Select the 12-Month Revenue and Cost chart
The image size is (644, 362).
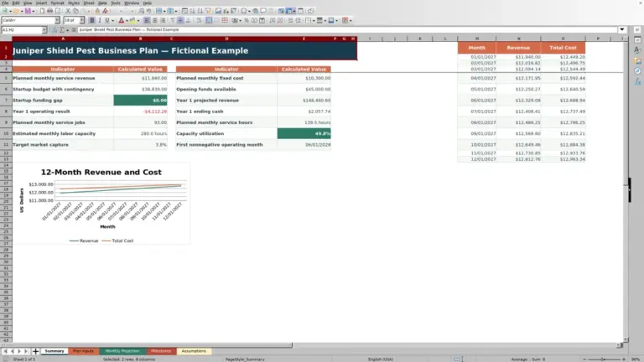coord(101,204)
